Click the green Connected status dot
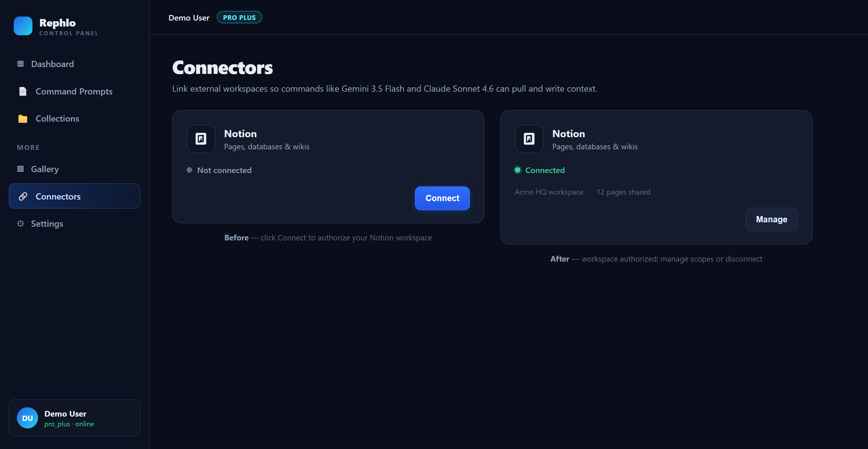This screenshot has height=449, width=868. coord(518,170)
